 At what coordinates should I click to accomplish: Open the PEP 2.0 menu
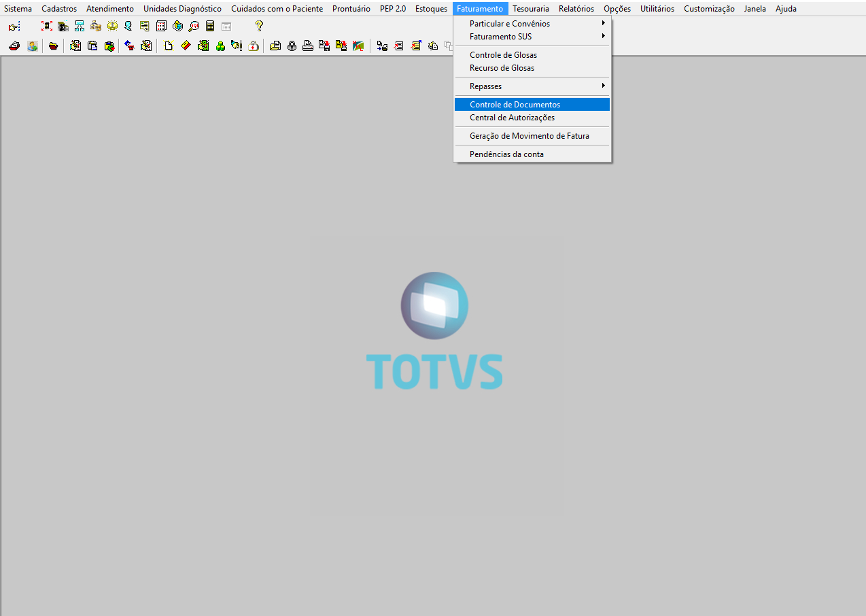point(393,9)
